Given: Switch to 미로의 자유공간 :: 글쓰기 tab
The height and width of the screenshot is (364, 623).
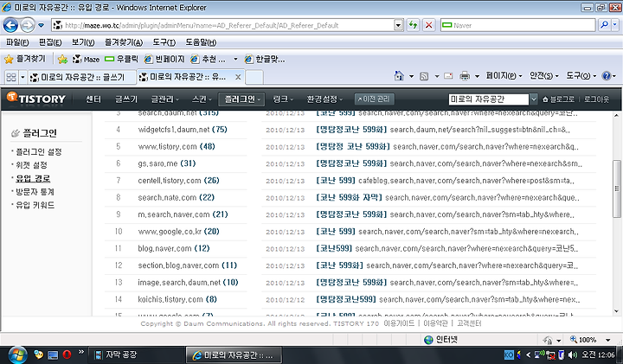Looking at the screenshot, I should (x=82, y=77).
